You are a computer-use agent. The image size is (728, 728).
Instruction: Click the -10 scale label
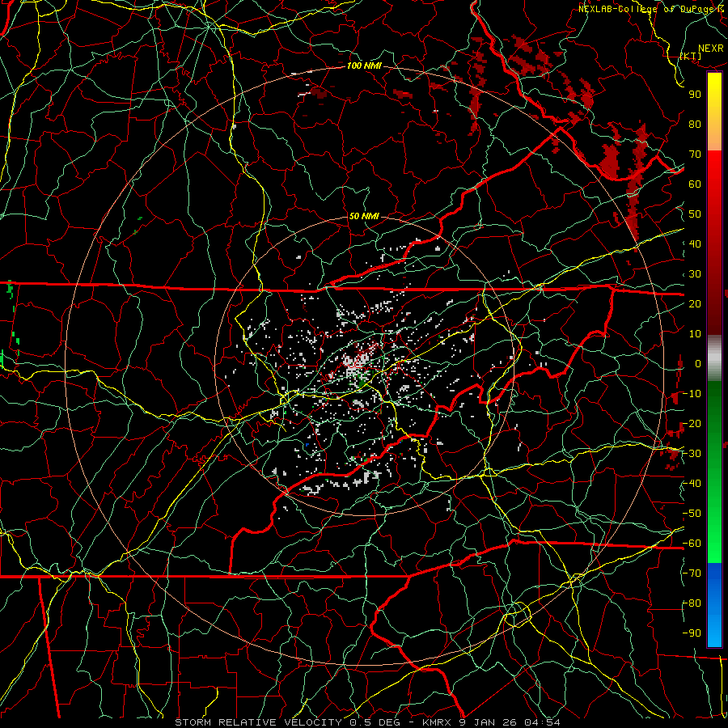coord(692,394)
